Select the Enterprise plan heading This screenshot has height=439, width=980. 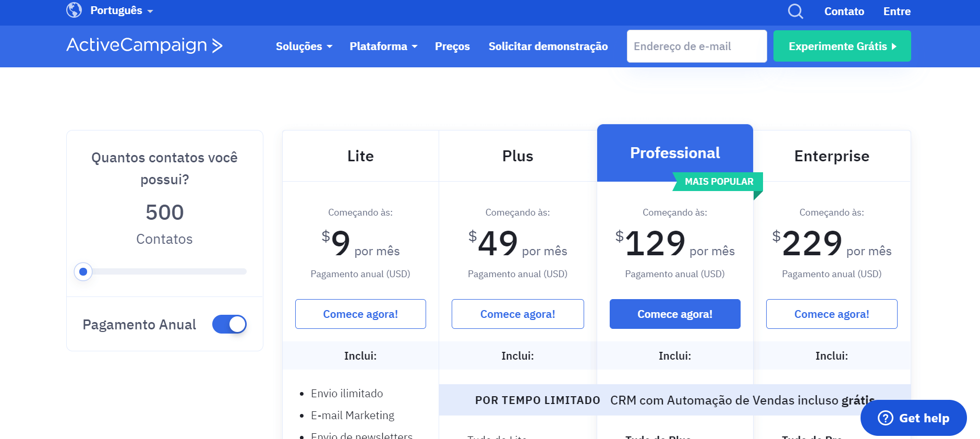pos(832,156)
